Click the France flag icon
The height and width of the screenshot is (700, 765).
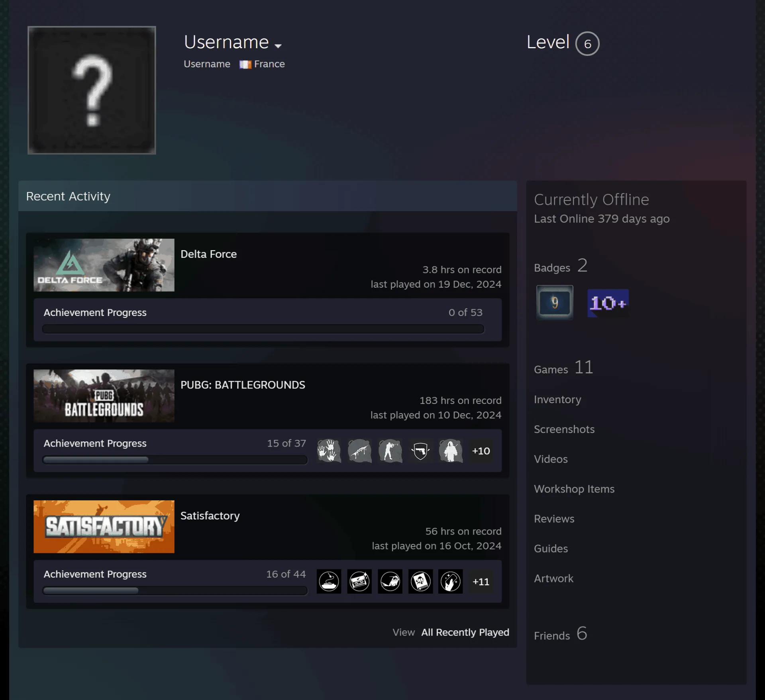click(x=245, y=65)
